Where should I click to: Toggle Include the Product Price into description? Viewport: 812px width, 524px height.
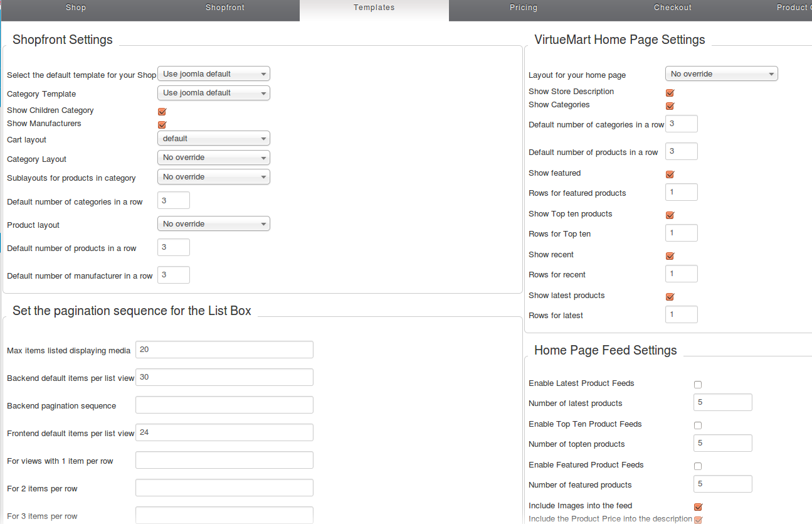698,520
